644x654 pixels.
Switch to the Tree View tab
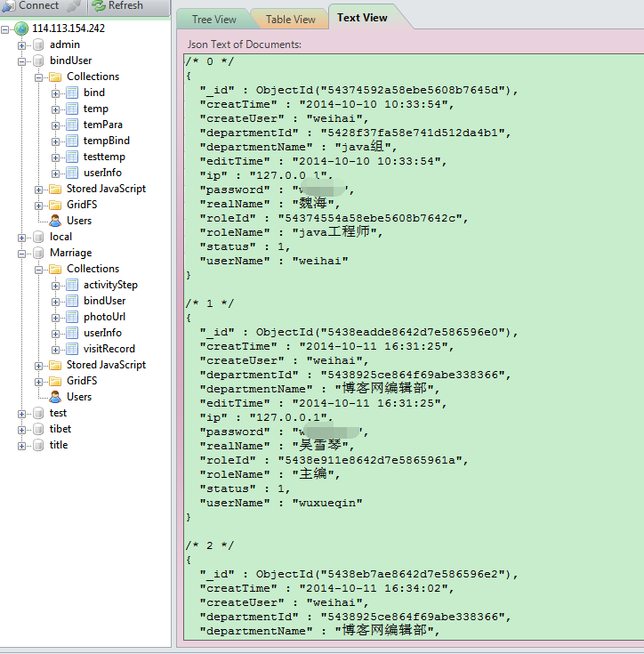click(x=213, y=20)
